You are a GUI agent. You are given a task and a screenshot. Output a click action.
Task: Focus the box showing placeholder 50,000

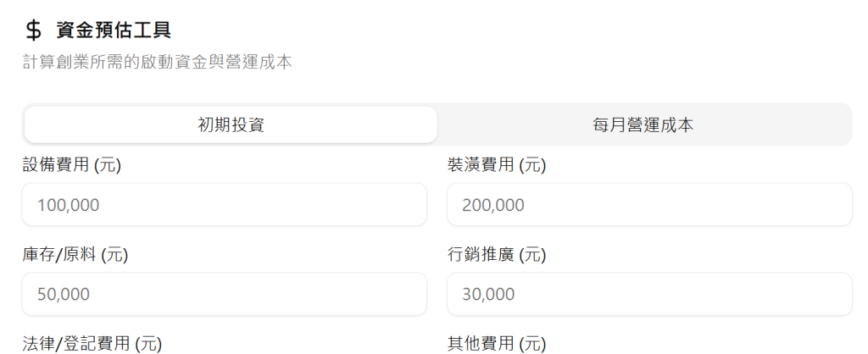[x=224, y=294]
